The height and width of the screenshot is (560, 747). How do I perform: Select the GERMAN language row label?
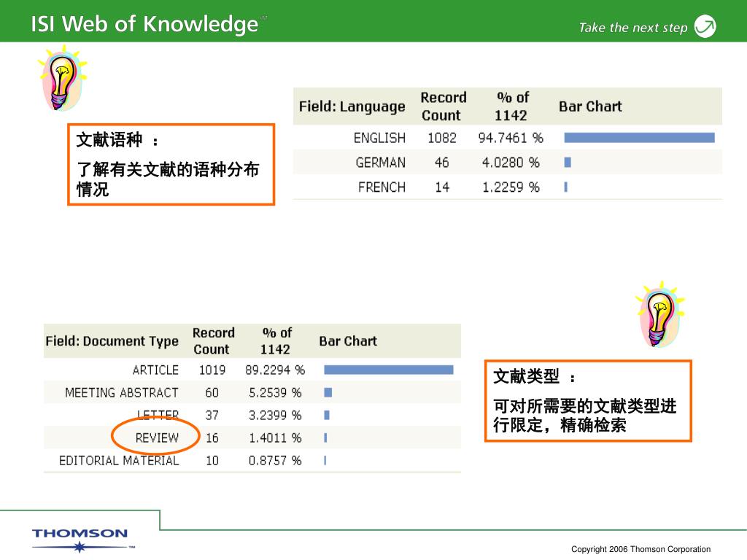pos(380,163)
